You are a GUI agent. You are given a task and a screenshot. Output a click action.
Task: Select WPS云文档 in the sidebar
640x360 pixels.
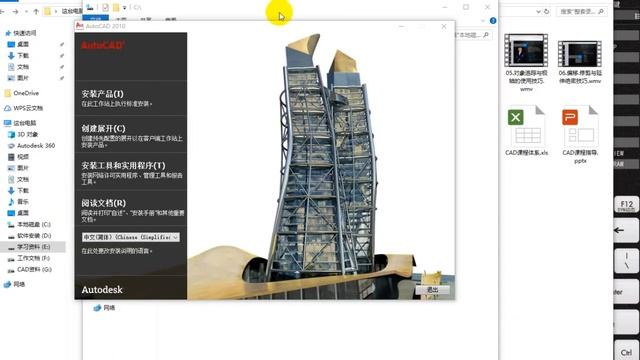(x=28, y=108)
